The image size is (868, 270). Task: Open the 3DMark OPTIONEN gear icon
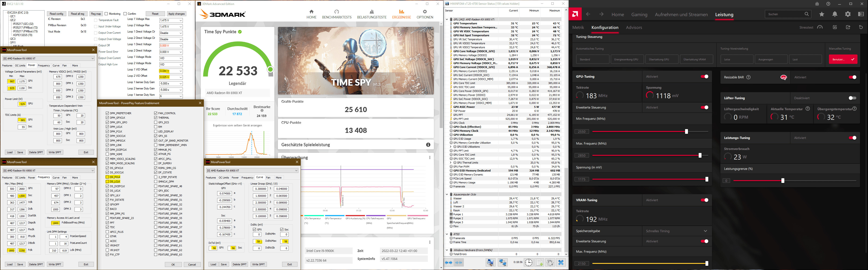pyautogui.click(x=425, y=12)
